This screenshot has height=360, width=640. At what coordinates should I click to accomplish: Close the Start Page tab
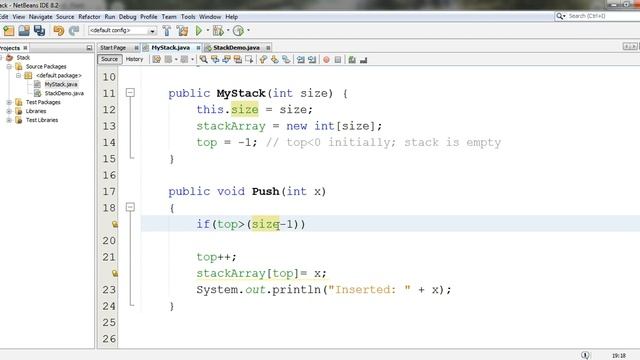[136, 48]
